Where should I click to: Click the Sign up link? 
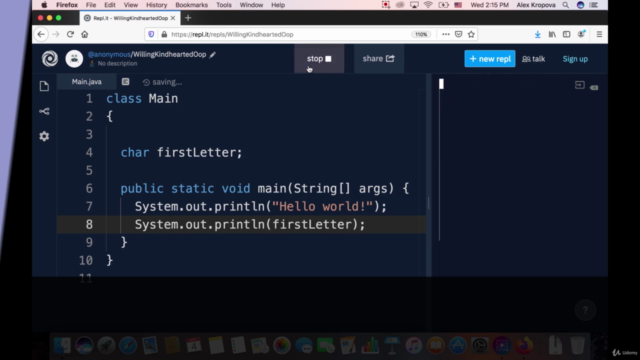coord(575,59)
